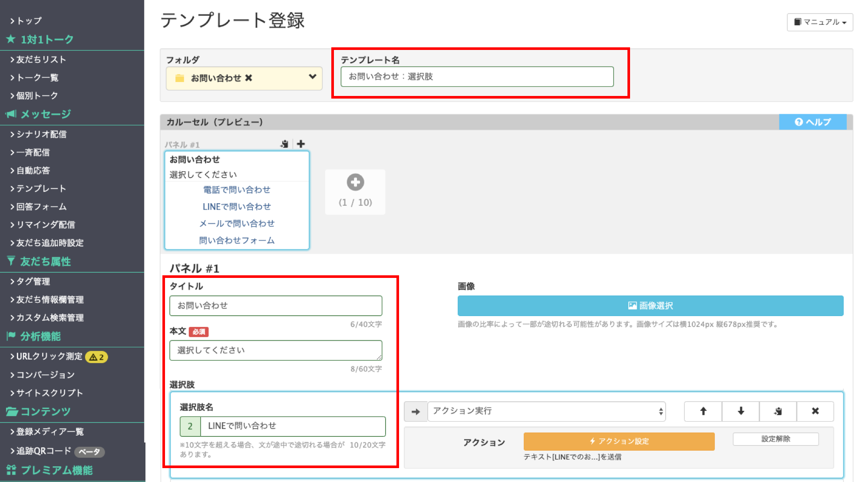
Task: Click 電話で問い合わせ in the preview
Action: click(237, 190)
